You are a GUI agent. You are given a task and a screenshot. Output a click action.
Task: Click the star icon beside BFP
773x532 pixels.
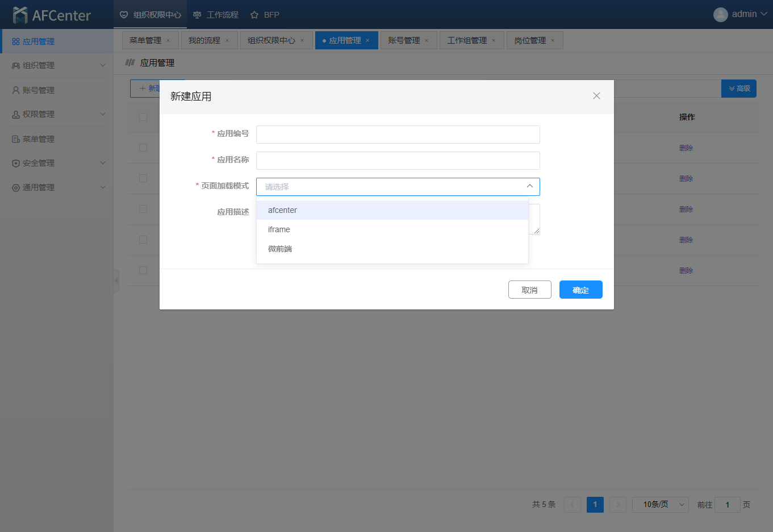[x=254, y=15]
